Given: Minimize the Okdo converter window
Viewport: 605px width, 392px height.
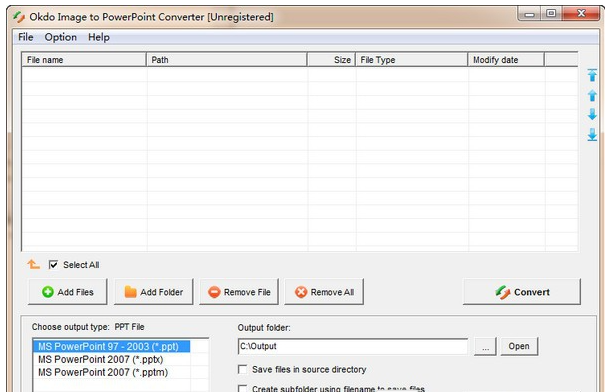Looking at the screenshot, I should pos(530,14).
